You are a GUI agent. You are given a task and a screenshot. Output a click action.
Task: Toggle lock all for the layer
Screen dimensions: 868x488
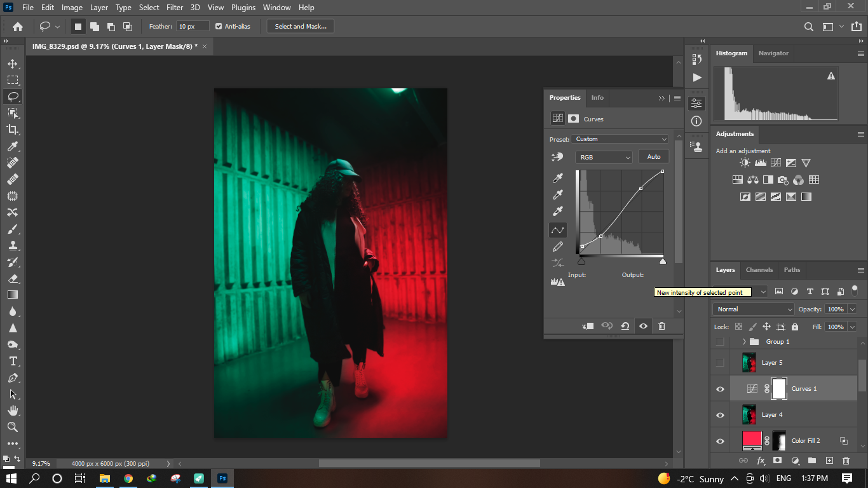[795, 327]
